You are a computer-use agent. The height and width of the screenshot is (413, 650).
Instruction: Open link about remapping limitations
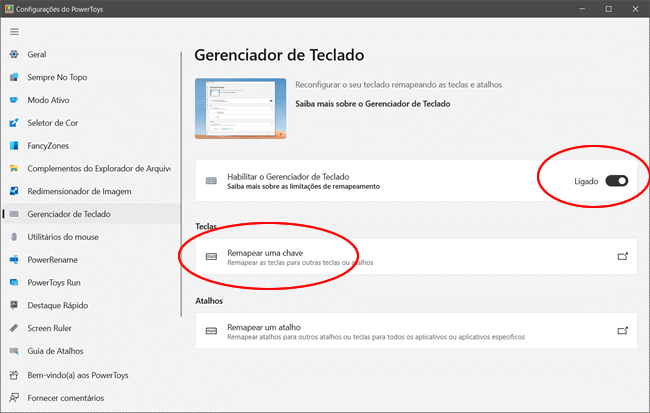298,187
